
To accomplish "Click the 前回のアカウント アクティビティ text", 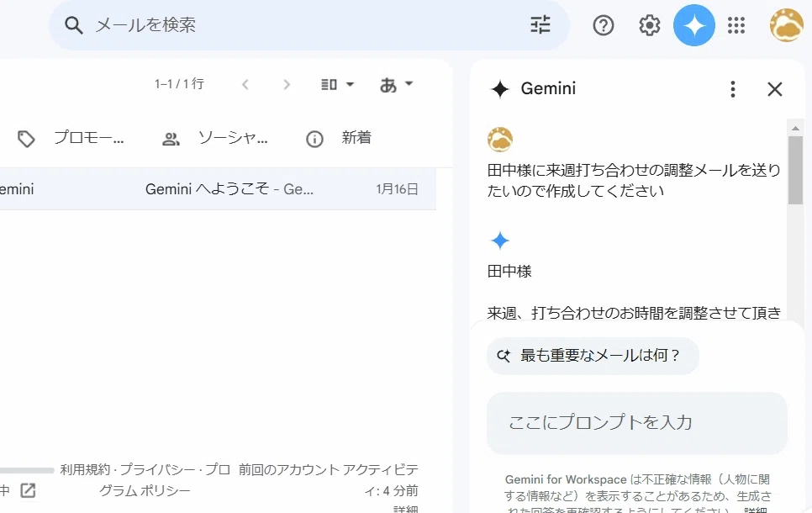I will click(329, 480).
